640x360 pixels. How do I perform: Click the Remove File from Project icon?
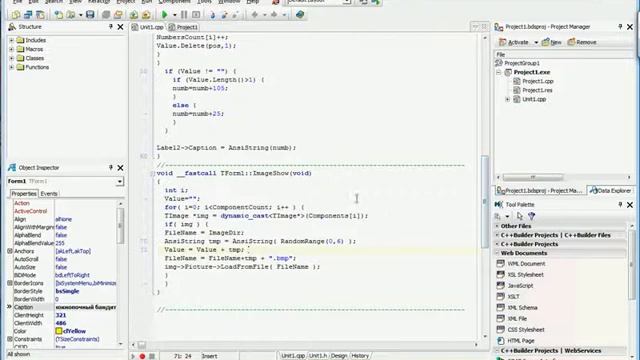coord(146,15)
